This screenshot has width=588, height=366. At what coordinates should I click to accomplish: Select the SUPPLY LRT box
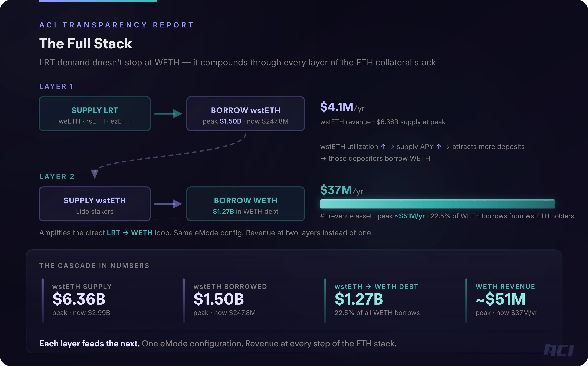point(95,114)
